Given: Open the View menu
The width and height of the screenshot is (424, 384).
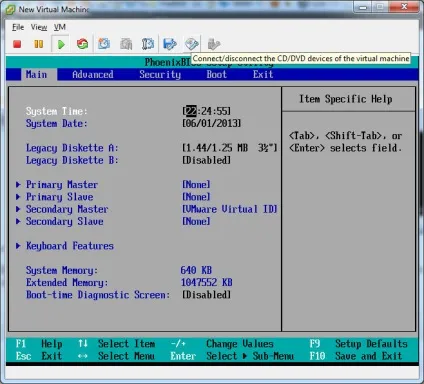Looking at the screenshot, I should [x=39, y=27].
